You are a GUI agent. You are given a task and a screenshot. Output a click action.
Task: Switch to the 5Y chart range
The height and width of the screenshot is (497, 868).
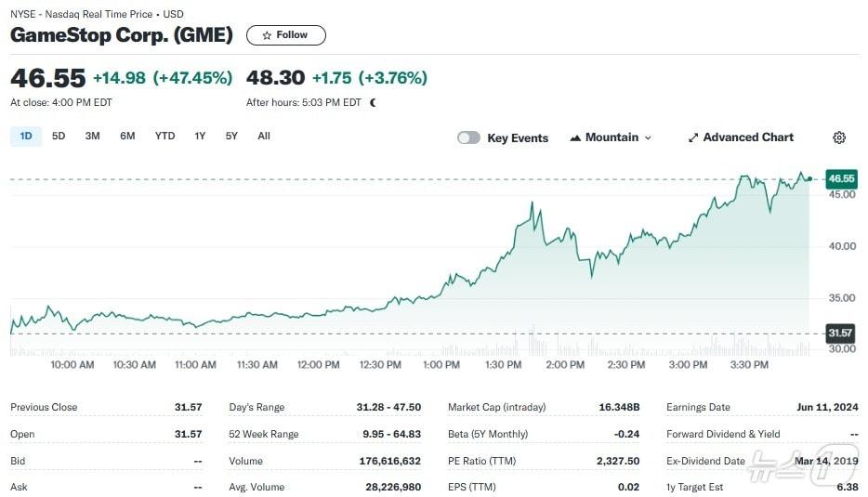point(231,137)
